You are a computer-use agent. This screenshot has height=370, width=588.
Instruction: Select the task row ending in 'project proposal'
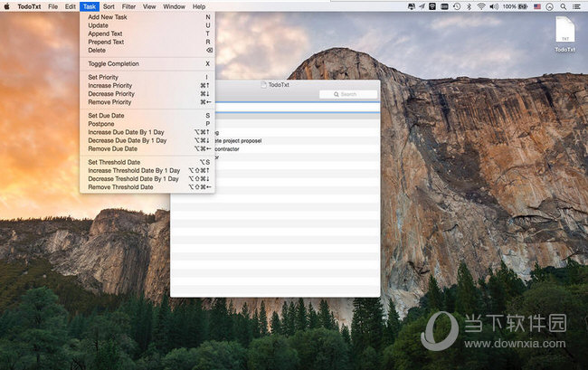(x=298, y=140)
